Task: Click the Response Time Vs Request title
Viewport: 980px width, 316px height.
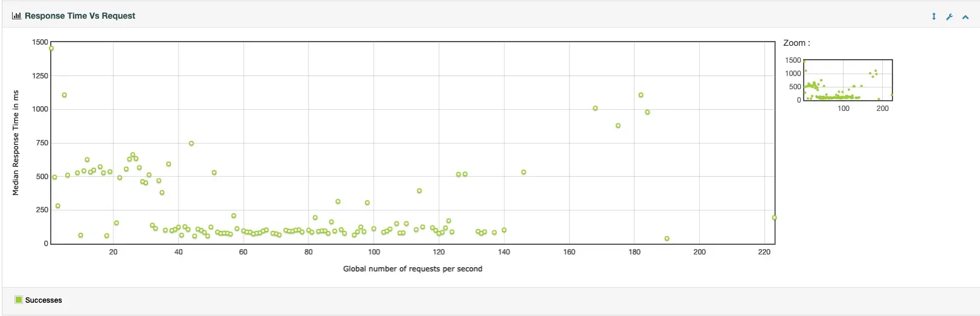Action: (80, 16)
